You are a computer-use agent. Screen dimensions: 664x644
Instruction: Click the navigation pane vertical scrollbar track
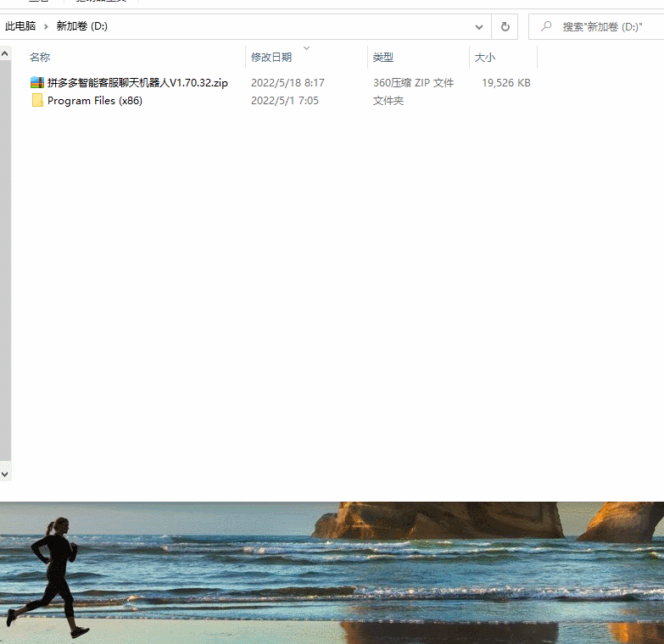[5, 260]
